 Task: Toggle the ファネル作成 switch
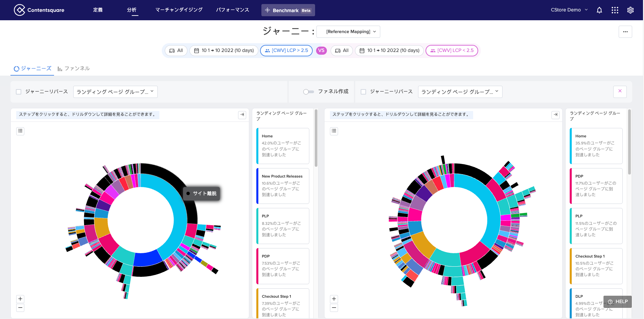308,92
